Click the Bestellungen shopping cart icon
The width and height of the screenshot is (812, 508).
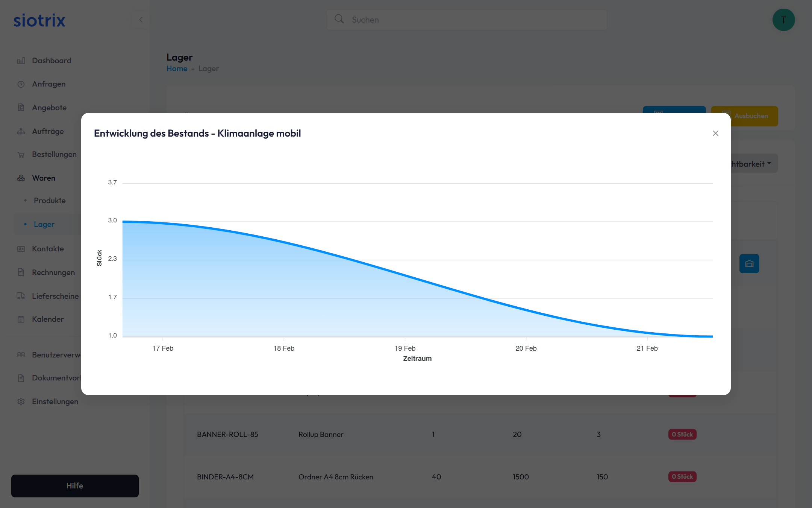(21, 155)
